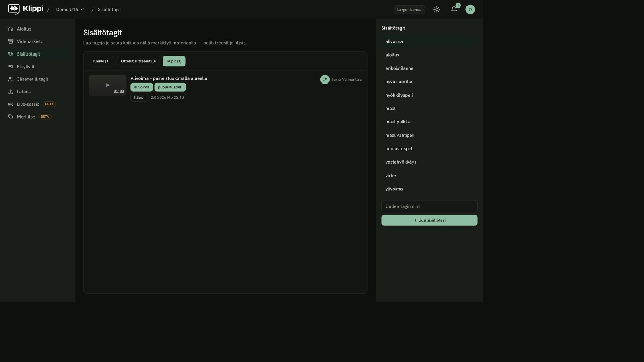644x362 pixels.
Task: Select virhe in the tag list
Action: [429, 175]
